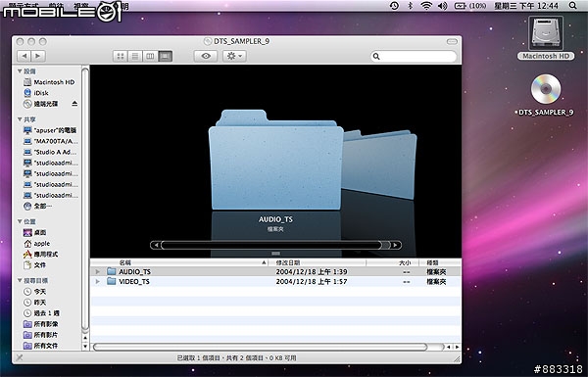Screen dimensions: 588x377
Task: Open 應用程式 Applications in the sidebar
Action: click(40, 255)
